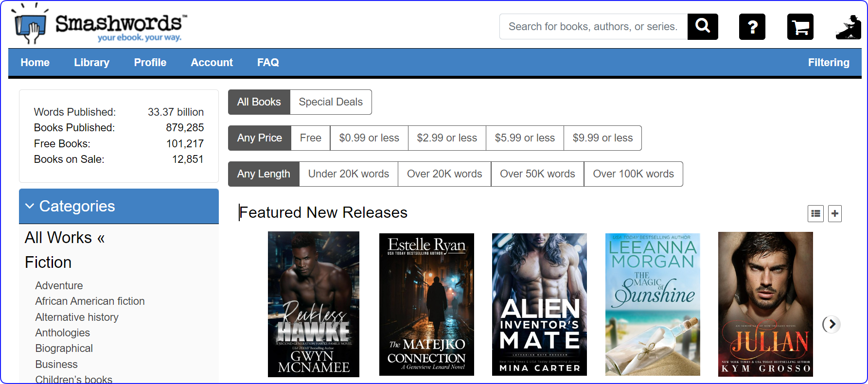Viewport: 868px width, 384px height.
Task: Select Any Length filter
Action: pyautogui.click(x=264, y=174)
